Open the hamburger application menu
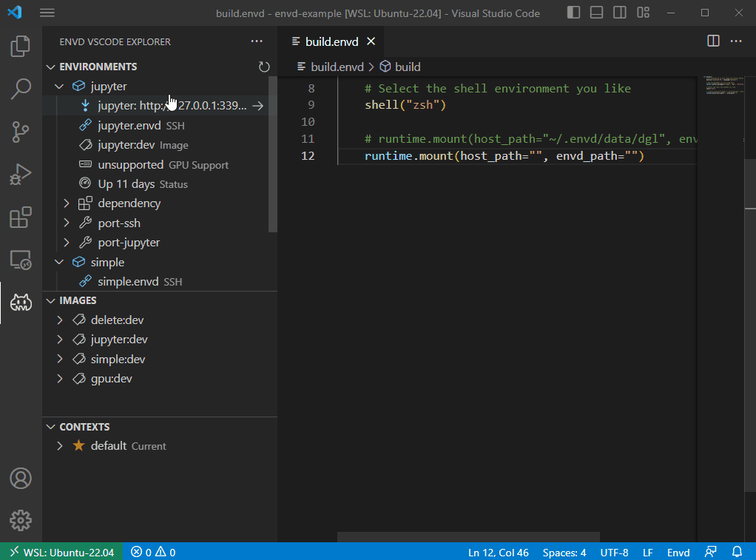Image resolution: width=756 pixels, height=560 pixels. coord(47,13)
